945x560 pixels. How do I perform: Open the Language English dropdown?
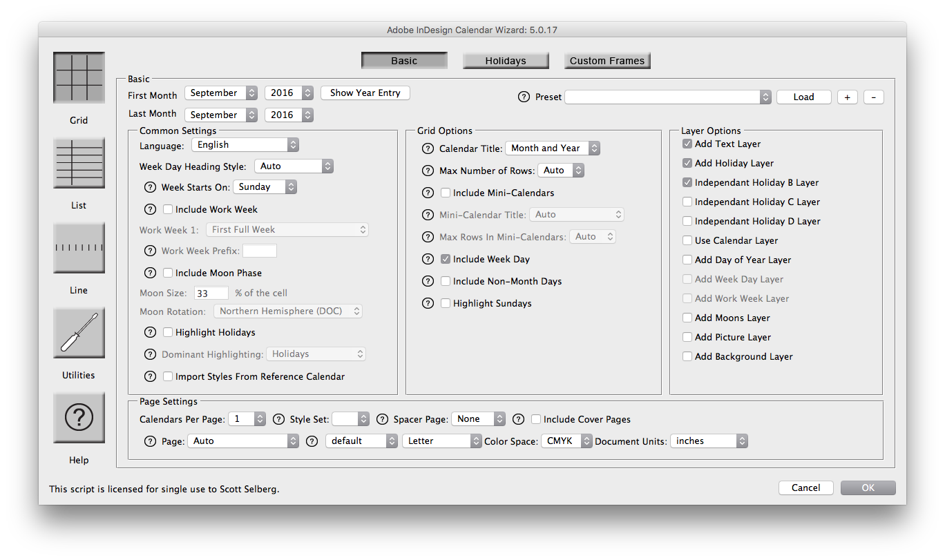[x=245, y=144]
